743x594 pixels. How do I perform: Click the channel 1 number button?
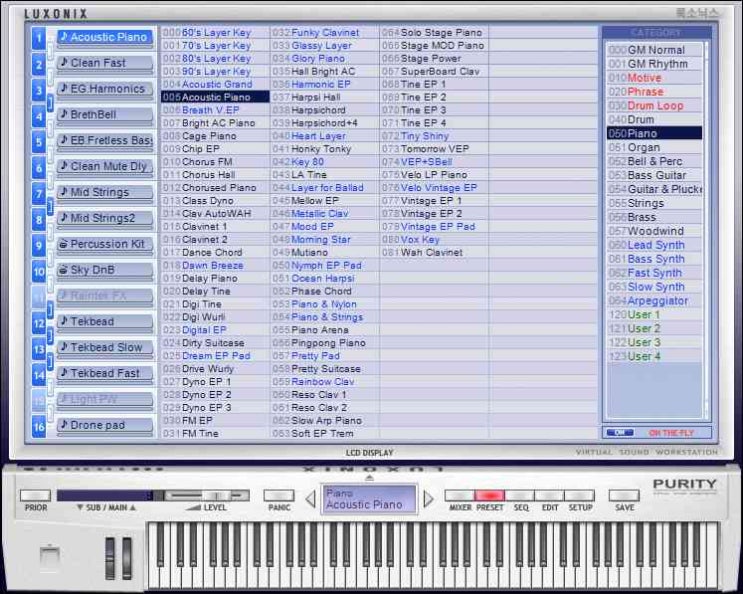tap(39, 39)
